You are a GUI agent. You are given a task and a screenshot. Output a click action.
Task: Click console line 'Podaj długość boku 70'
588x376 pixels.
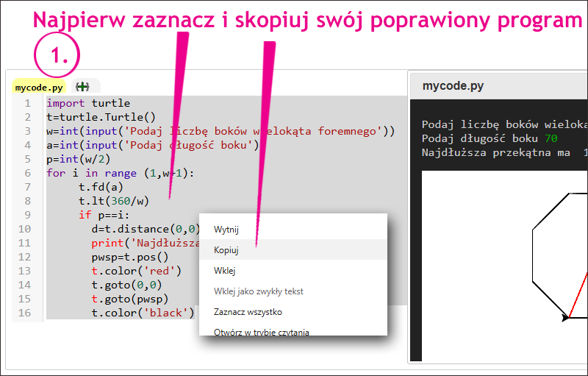490,138
